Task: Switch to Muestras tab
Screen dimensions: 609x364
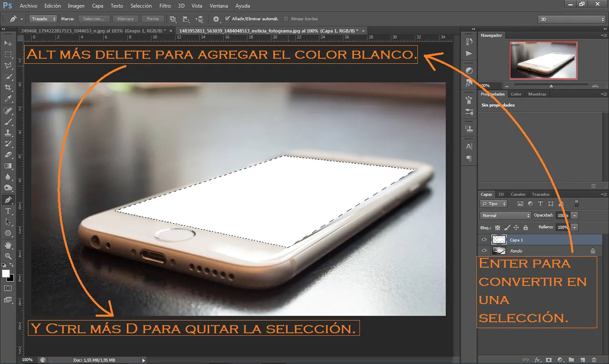Action: 537,94
